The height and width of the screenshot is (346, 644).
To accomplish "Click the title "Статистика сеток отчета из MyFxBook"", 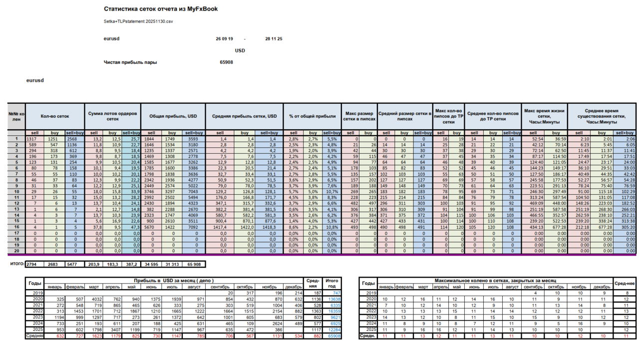I will click(x=161, y=9).
